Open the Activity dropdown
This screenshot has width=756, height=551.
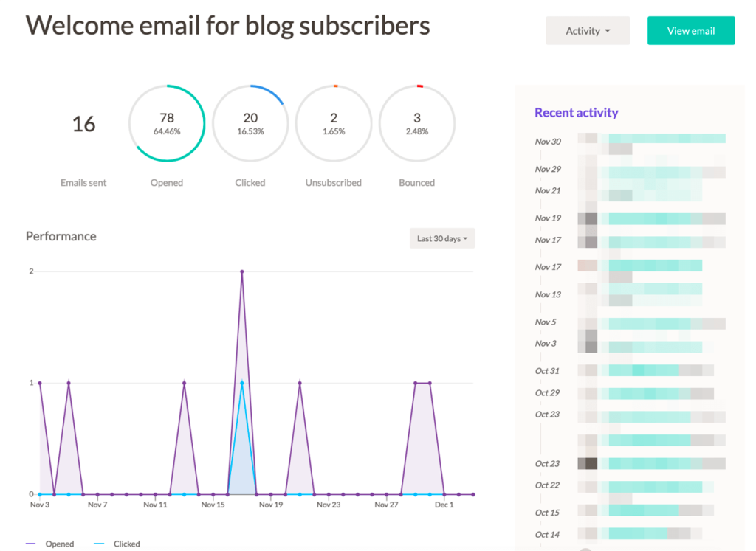(587, 31)
